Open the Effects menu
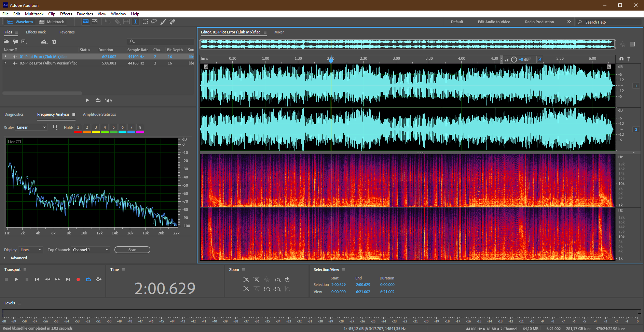644x332 pixels. coord(66,14)
